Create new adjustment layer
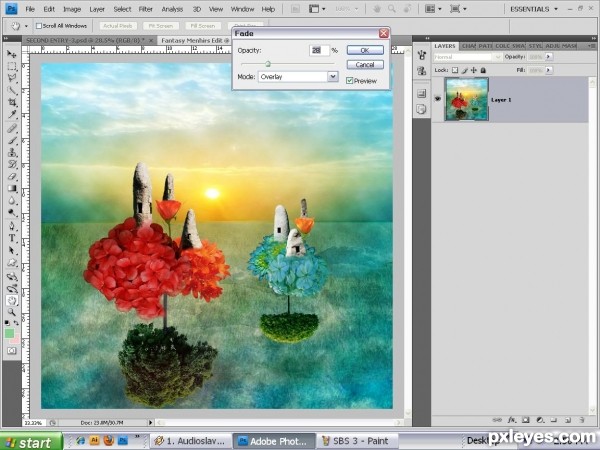Image resolution: width=600 pixels, height=450 pixels. click(540, 420)
